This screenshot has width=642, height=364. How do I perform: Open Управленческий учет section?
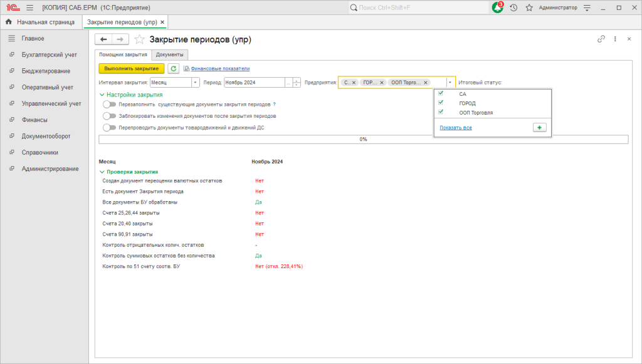click(51, 103)
